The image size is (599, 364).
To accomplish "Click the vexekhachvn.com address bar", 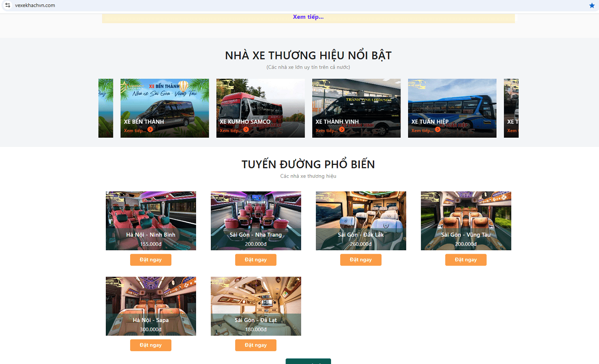I will click(x=299, y=6).
